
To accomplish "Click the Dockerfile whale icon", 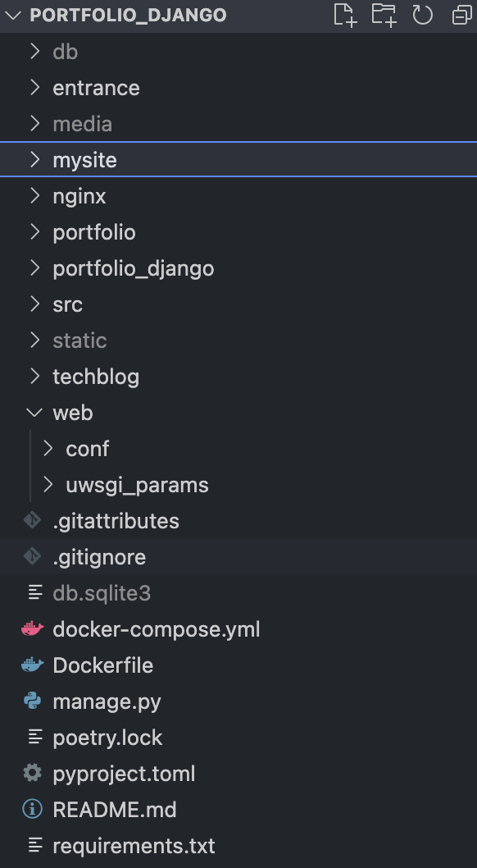I will click(x=32, y=665).
